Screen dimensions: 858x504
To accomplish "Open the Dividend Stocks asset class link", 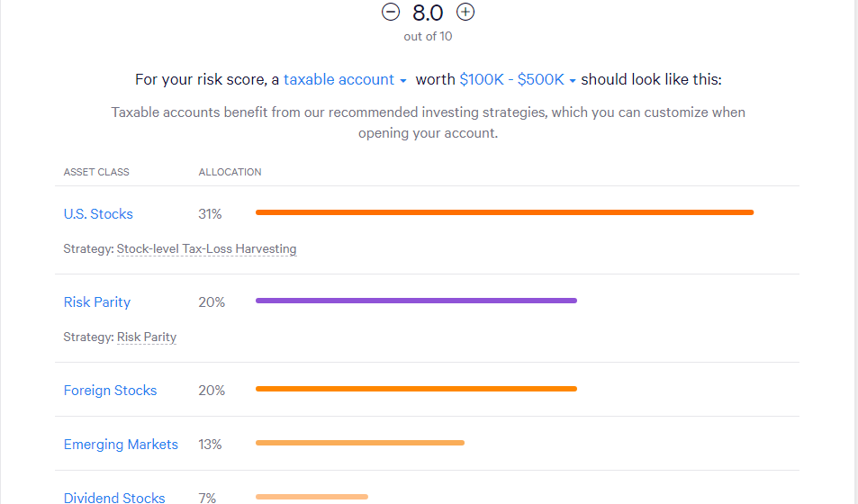I will [x=114, y=497].
